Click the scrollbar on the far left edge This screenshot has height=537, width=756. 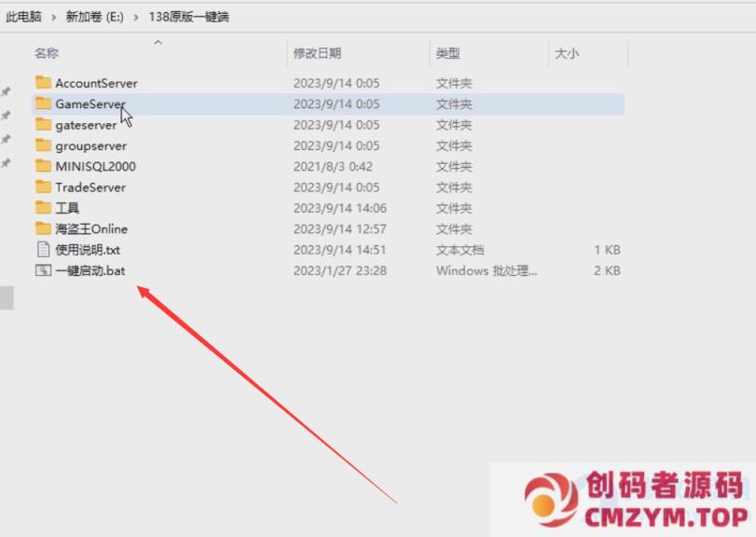[x=6, y=298]
